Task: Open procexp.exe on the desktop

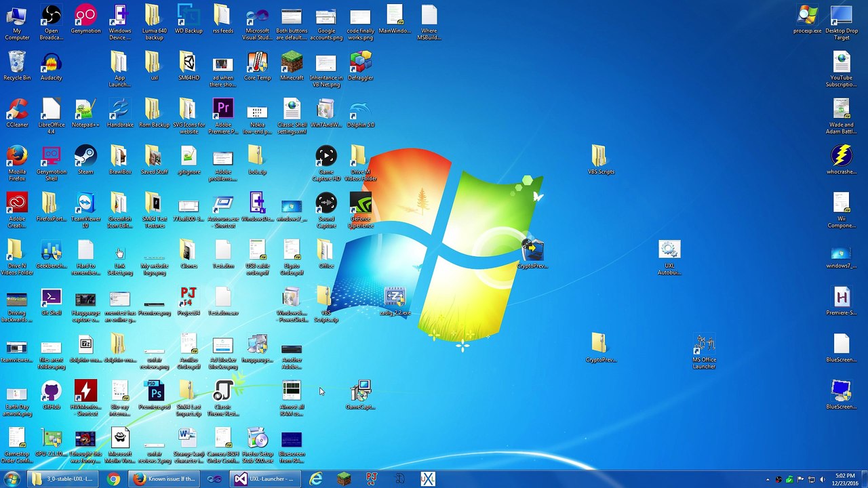Action: [807, 20]
